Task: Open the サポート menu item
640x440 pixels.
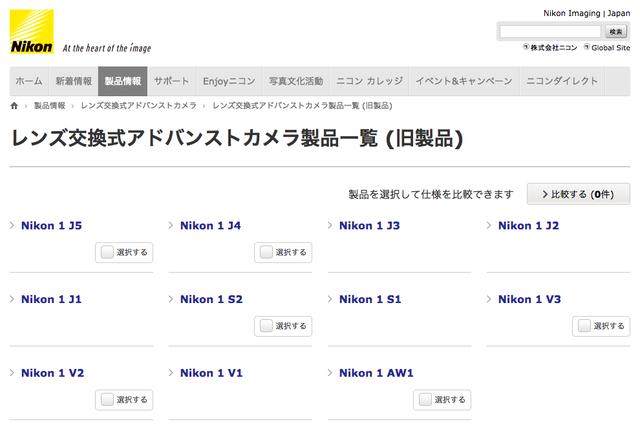Action: 171,81
